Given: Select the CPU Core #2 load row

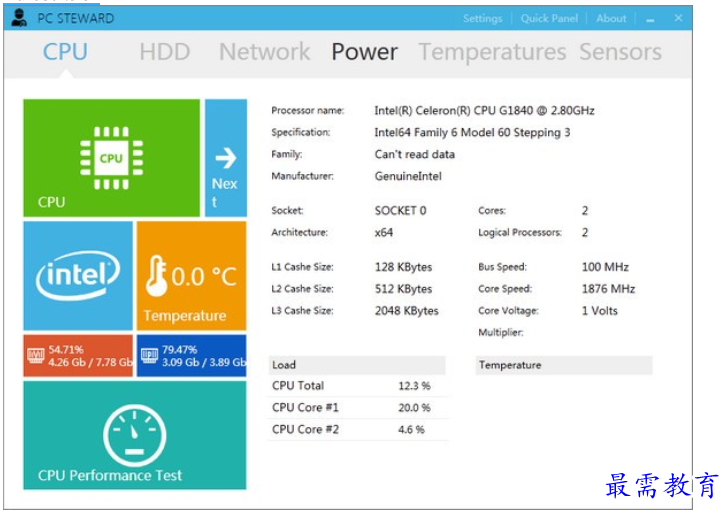Looking at the screenshot, I should 358,429.
